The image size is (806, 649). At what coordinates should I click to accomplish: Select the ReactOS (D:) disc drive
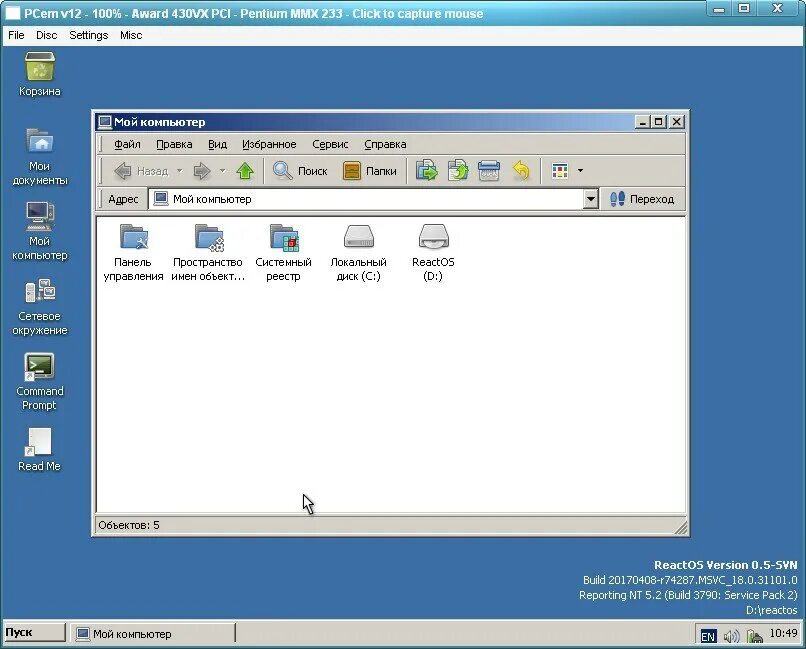click(x=433, y=253)
